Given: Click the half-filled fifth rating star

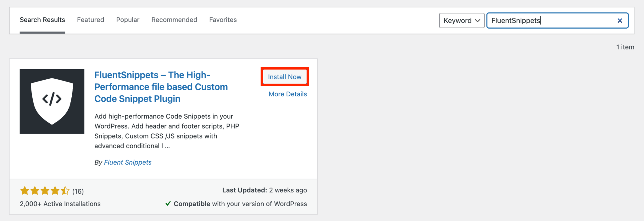Looking at the screenshot, I should (x=65, y=191).
